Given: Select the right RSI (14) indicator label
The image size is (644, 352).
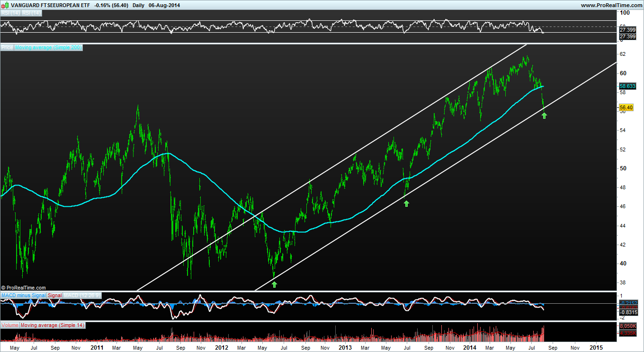Looking at the screenshot, I should pyautogui.click(x=32, y=13).
